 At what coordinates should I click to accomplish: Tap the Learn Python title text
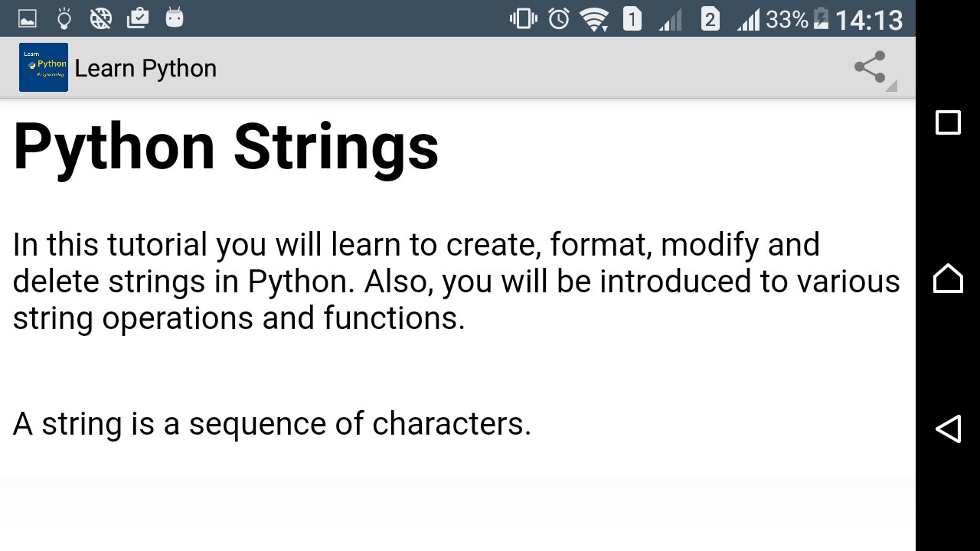click(x=145, y=68)
